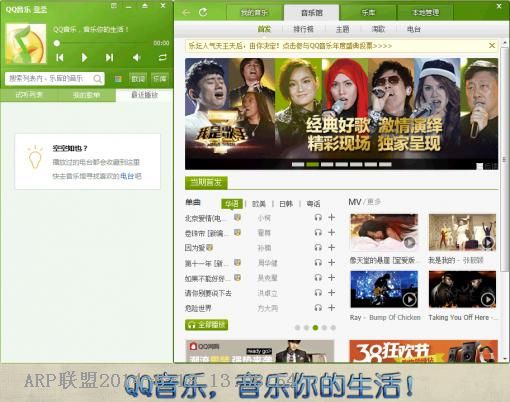
Task: Go back with the arrow icon
Action: click(x=186, y=13)
